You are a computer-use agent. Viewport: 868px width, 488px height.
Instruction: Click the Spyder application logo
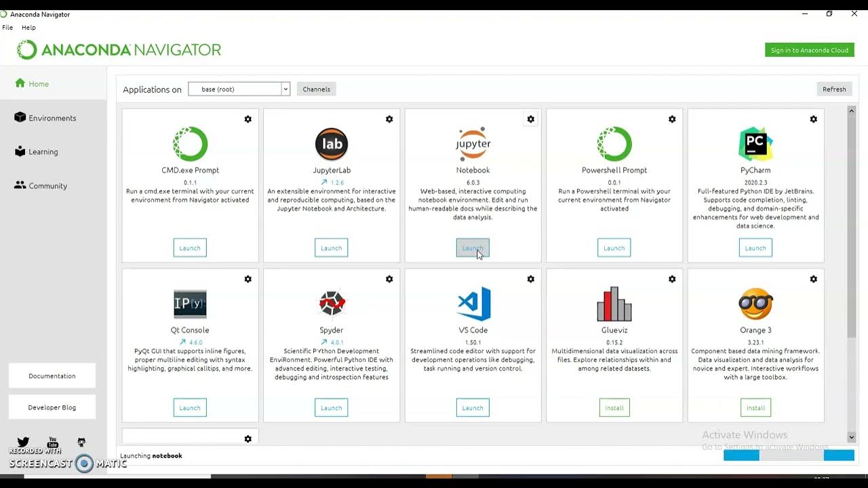coord(332,304)
